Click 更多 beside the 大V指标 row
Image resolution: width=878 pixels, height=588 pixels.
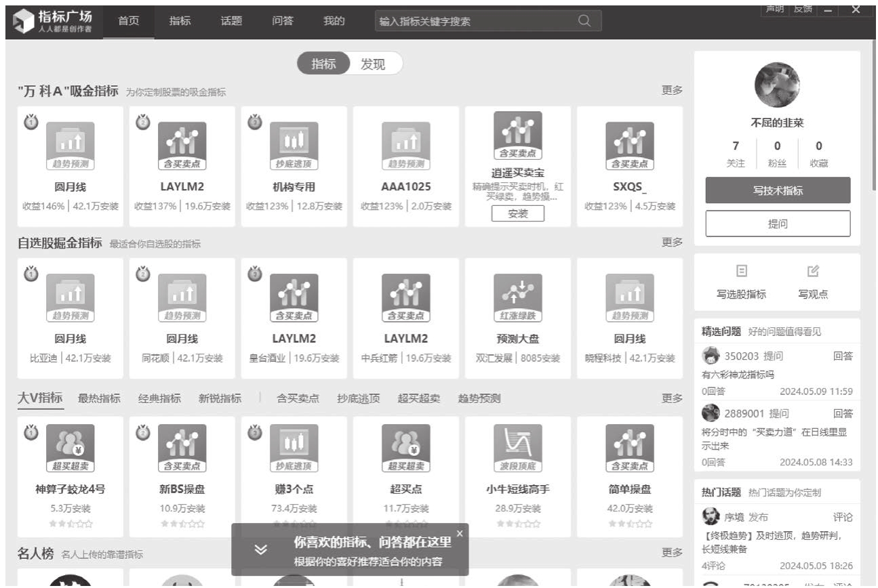[x=672, y=398]
